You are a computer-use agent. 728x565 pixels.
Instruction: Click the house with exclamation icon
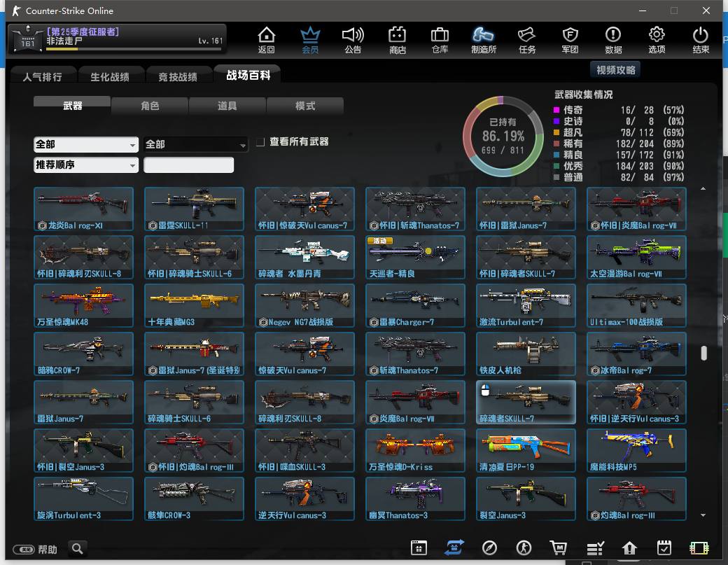(x=629, y=547)
